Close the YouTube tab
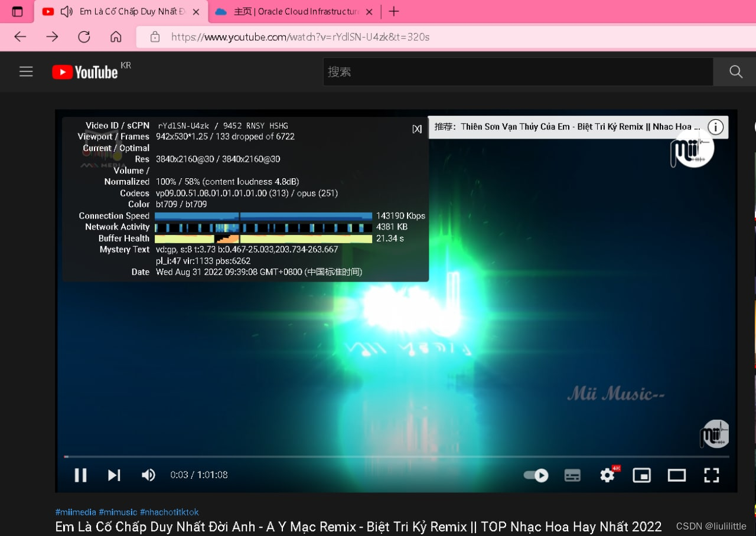This screenshot has width=756, height=536. tap(196, 11)
